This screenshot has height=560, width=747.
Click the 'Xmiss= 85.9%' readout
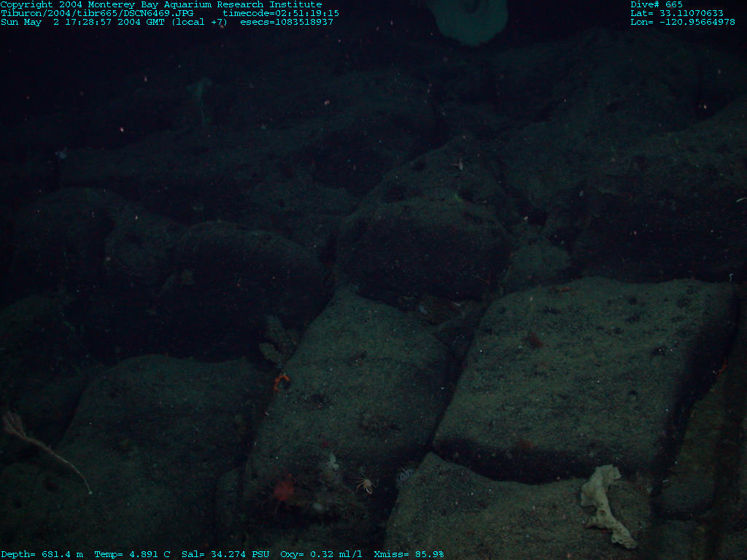click(x=409, y=554)
